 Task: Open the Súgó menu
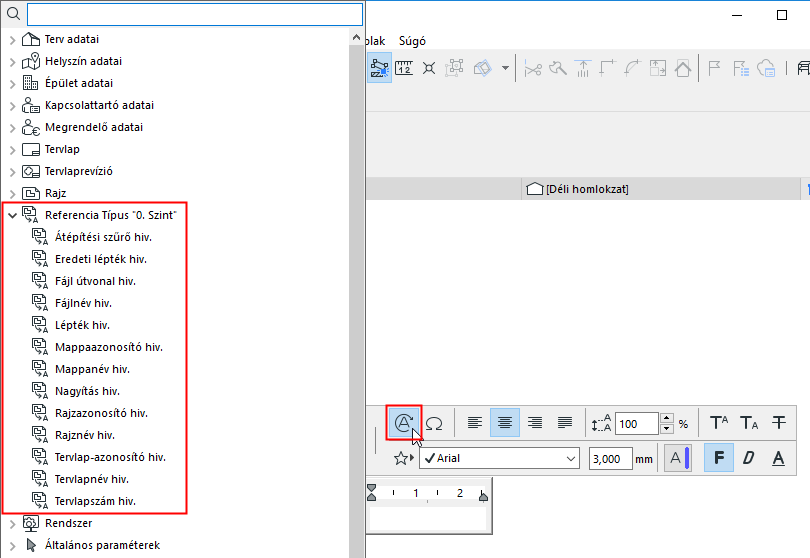click(412, 41)
